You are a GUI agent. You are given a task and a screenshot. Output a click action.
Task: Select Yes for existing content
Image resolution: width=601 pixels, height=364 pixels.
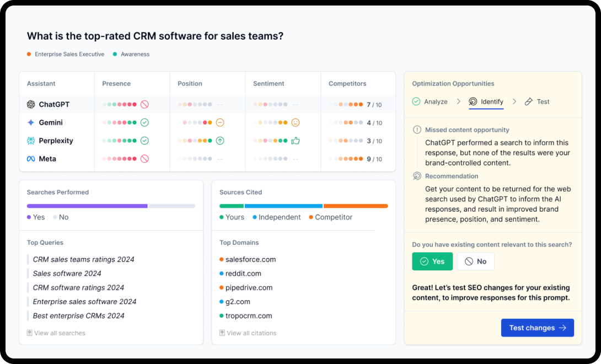[x=432, y=261]
